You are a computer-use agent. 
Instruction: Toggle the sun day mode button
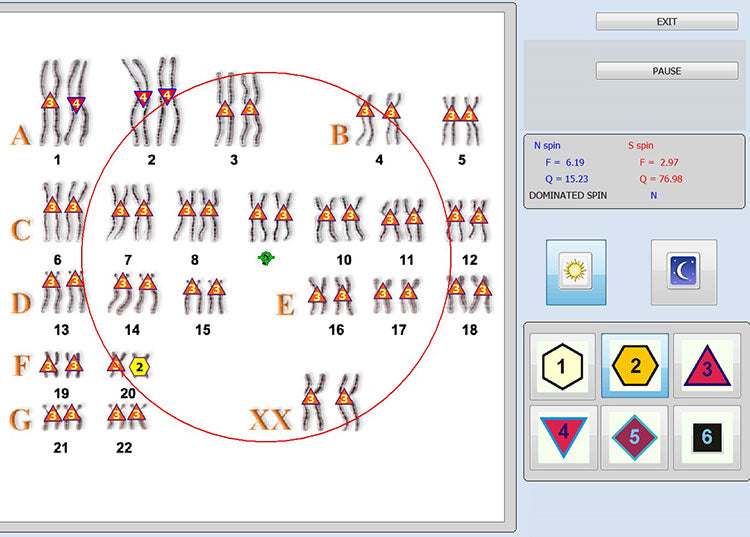coord(575,272)
